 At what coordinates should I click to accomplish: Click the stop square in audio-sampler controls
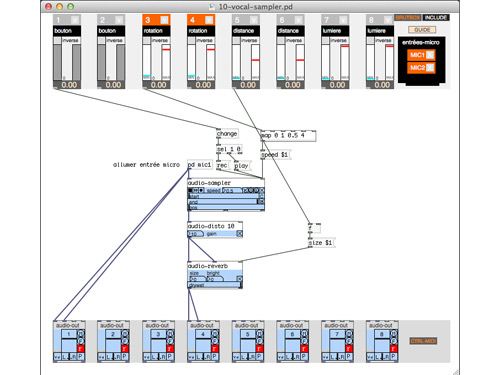coord(190,190)
